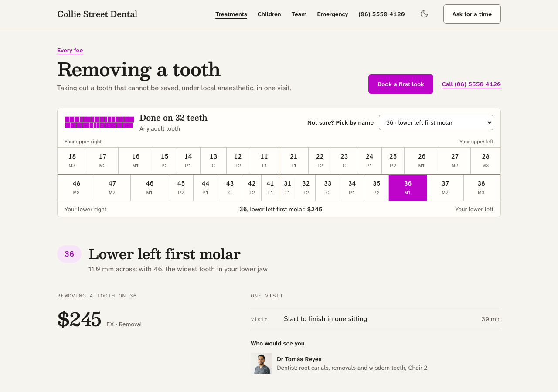Viewport: 558px width, 392px height.
Task: Select tooth 22 I2
Action: pyautogui.click(x=320, y=161)
